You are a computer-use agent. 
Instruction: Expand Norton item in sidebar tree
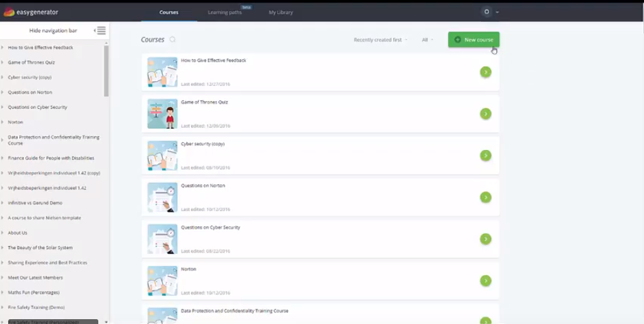pos(2,122)
